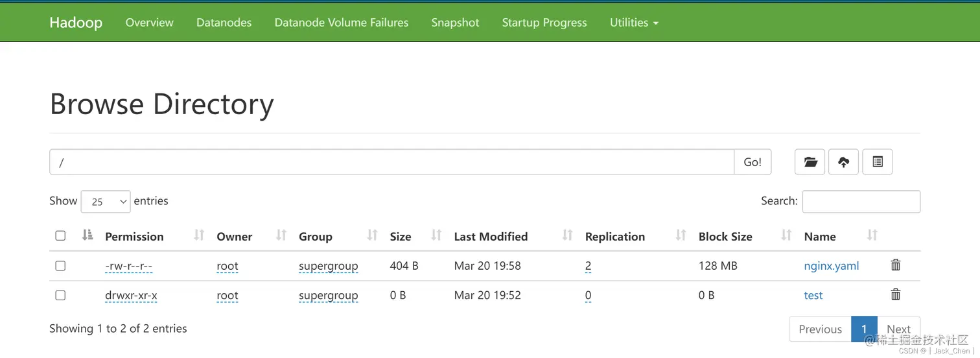Go to the Snapshot tab

point(455,23)
